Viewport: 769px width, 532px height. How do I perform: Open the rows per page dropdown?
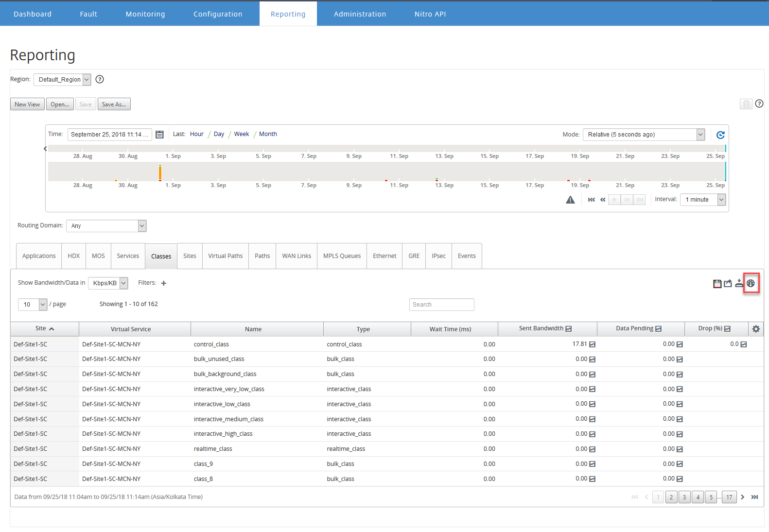(33, 305)
